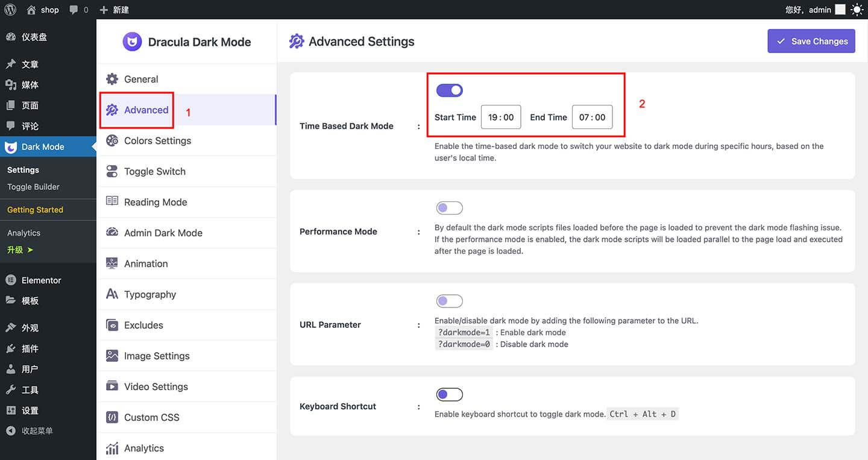
Task: Click the Admin Dark Mode gauge icon
Action: click(x=112, y=232)
